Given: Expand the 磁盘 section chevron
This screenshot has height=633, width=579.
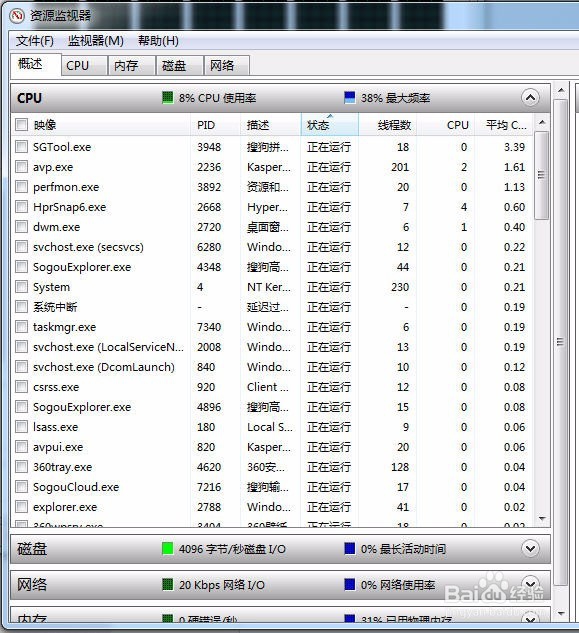Looking at the screenshot, I should pyautogui.click(x=530, y=549).
